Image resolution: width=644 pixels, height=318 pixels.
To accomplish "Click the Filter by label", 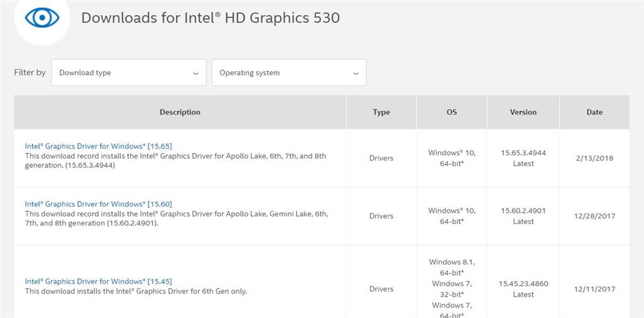I will pyautogui.click(x=30, y=72).
